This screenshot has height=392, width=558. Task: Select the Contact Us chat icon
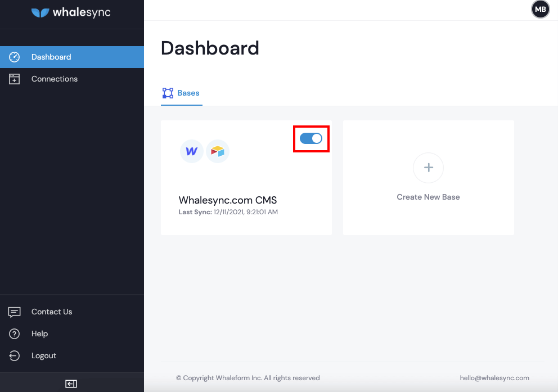click(x=14, y=312)
